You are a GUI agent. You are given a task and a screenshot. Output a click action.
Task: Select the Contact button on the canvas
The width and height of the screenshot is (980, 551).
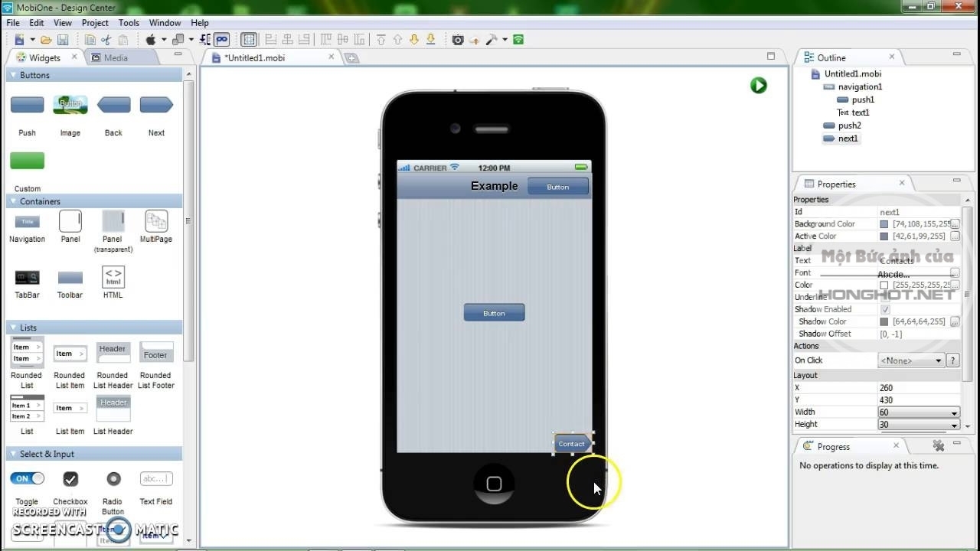571,444
